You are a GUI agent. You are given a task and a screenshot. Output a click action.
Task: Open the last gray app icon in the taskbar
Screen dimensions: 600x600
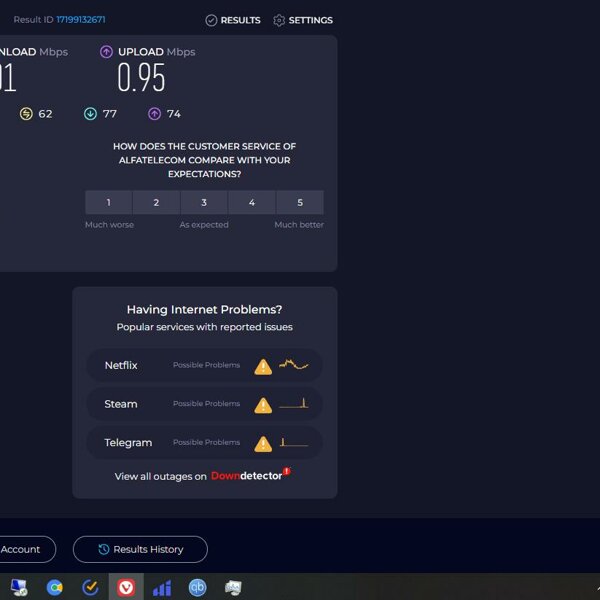pos(233,588)
